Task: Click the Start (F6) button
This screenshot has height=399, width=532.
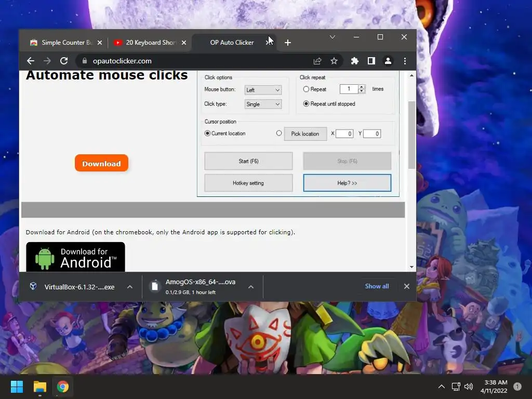Action: 248,161
